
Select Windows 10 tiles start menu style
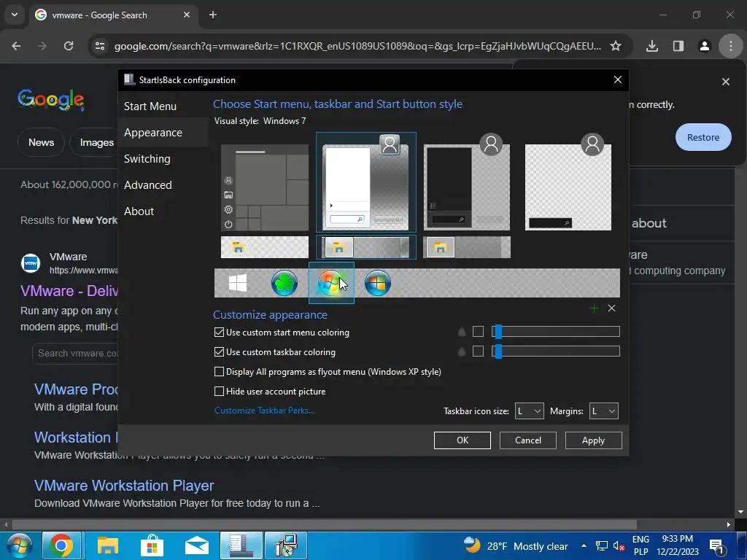coord(265,187)
